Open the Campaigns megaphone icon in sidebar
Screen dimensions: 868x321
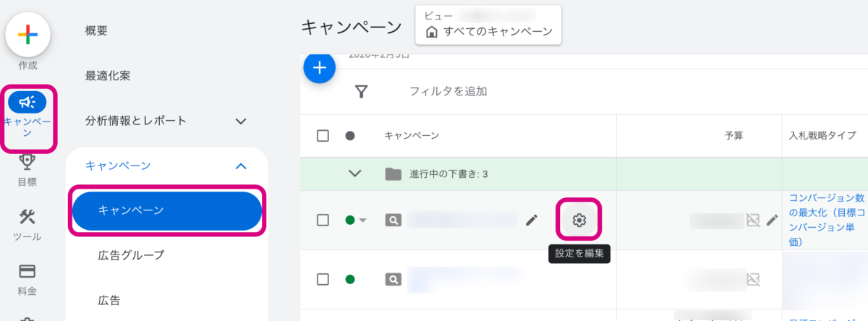(x=27, y=102)
